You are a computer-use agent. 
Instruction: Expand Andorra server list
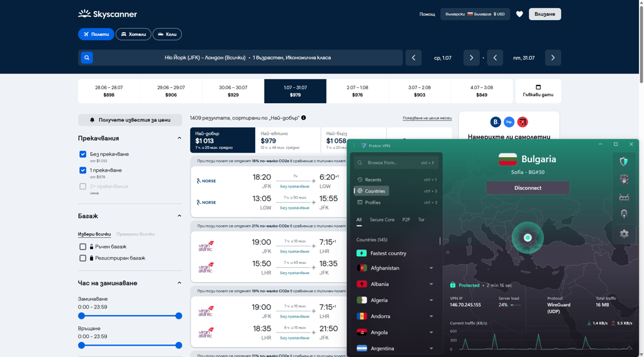pos(431,316)
